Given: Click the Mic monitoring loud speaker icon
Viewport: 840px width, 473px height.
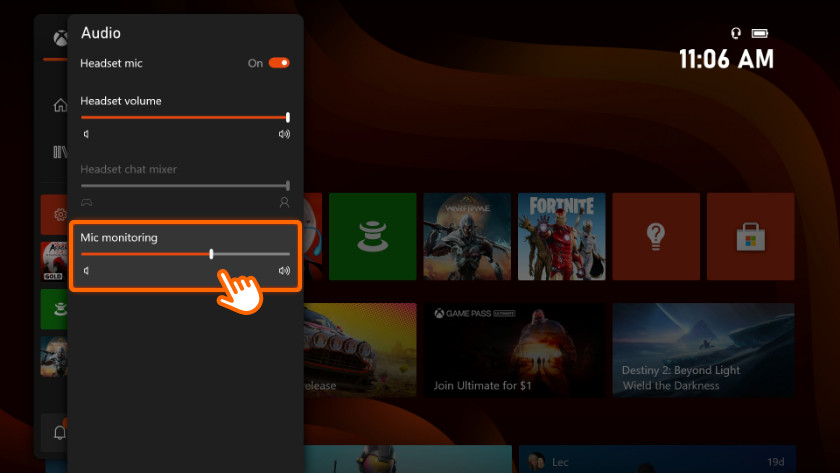Looking at the screenshot, I should coord(284,271).
